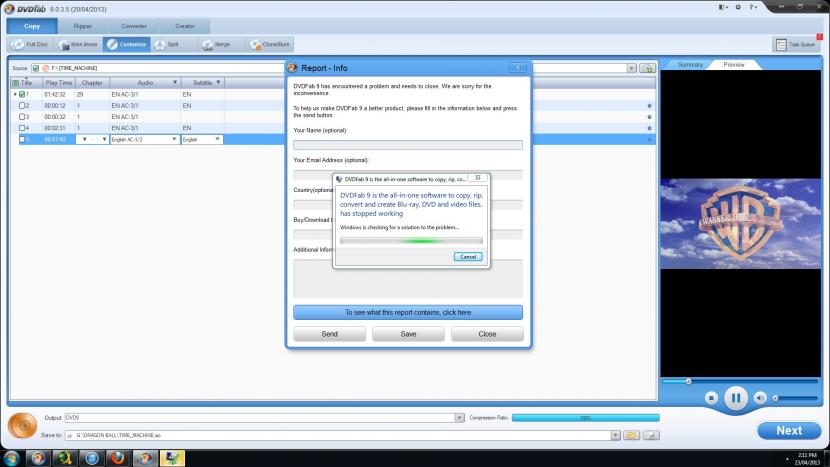Uncheck title 1 checkbox

22,95
